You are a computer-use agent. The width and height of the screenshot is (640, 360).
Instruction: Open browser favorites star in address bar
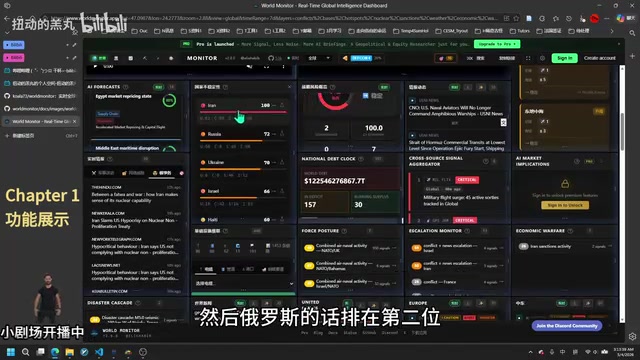(x=516, y=18)
